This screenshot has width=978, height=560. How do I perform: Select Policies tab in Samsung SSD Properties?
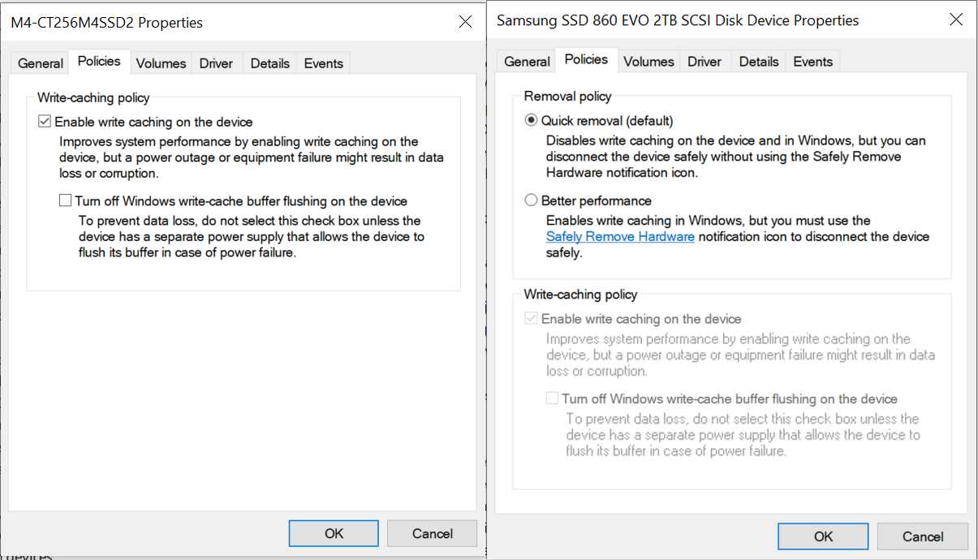[x=586, y=60]
